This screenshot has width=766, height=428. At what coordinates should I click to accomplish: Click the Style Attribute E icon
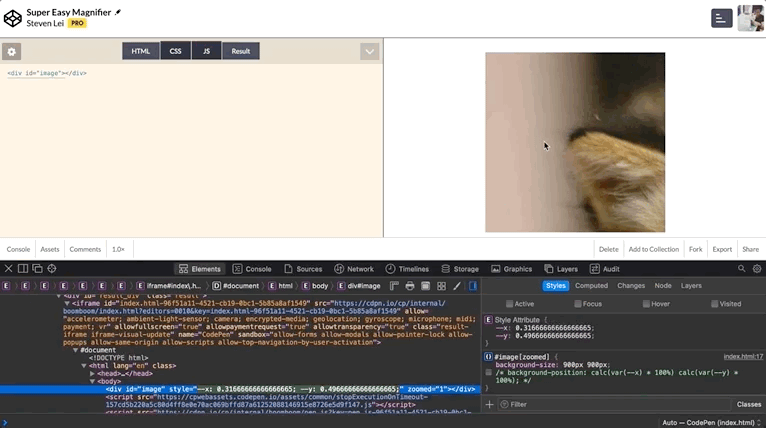pyautogui.click(x=488, y=320)
